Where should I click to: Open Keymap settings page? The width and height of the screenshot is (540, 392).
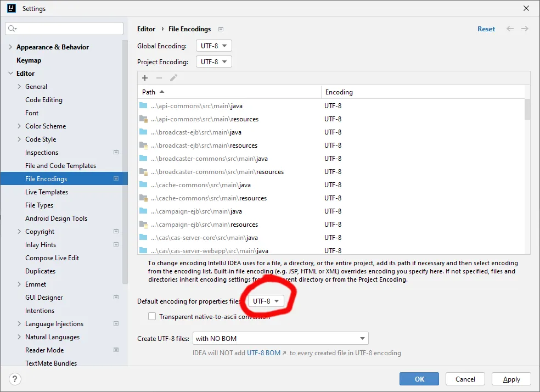click(29, 60)
